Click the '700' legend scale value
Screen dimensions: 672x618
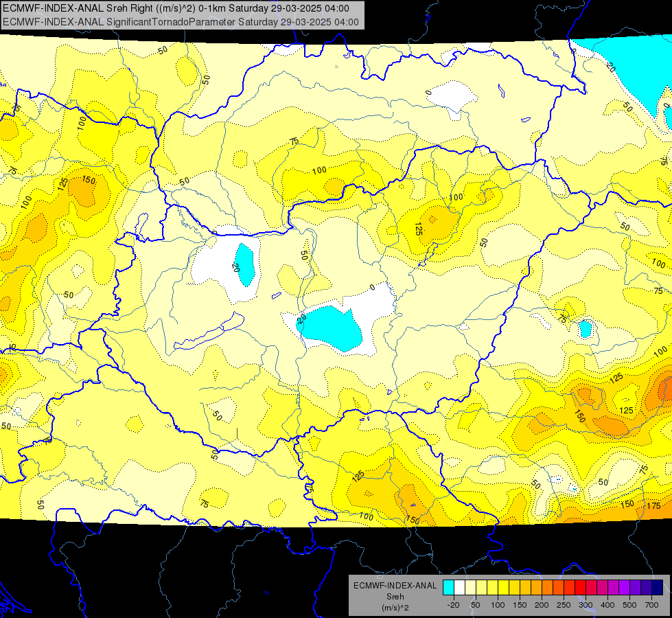[x=651, y=605]
